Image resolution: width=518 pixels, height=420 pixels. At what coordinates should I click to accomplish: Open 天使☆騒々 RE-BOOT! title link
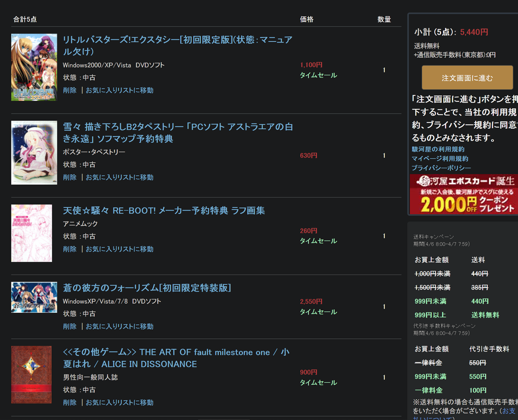pos(164,211)
